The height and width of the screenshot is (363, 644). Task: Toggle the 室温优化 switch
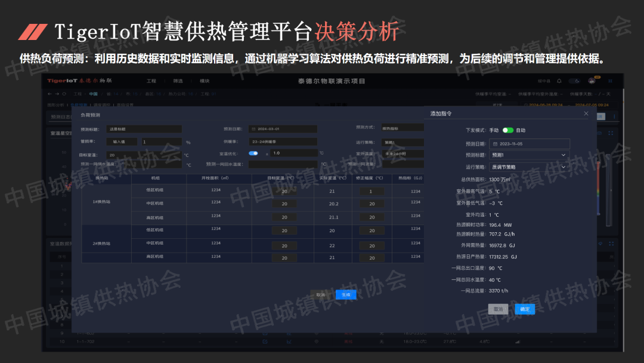(x=253, y=153)
